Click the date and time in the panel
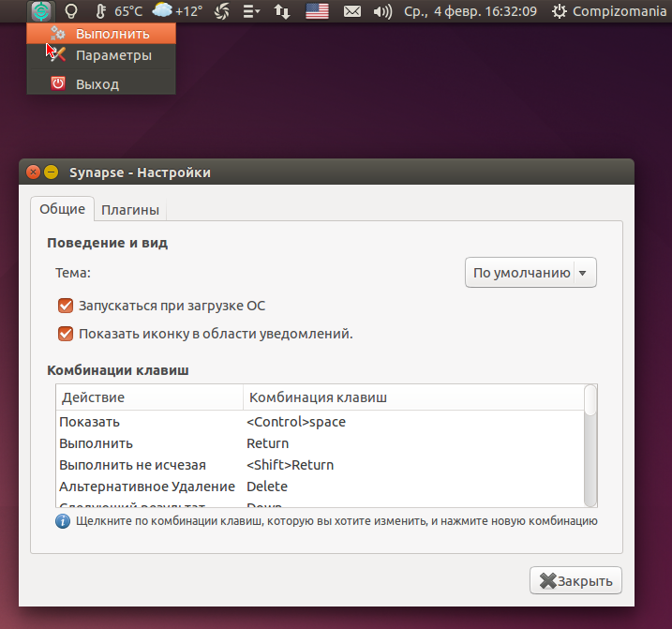This screenshot has height=629, width=672. (470, 11)
